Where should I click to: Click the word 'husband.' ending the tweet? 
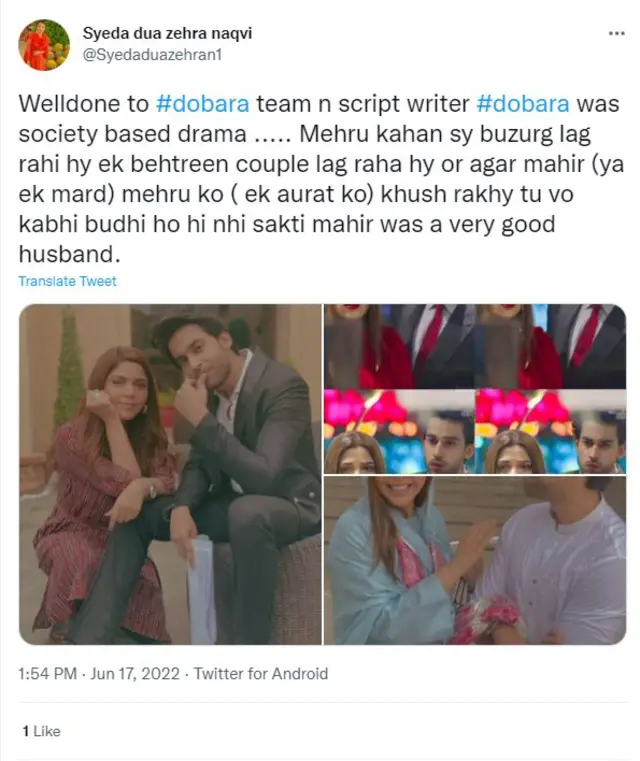click(x=69, y=254)
